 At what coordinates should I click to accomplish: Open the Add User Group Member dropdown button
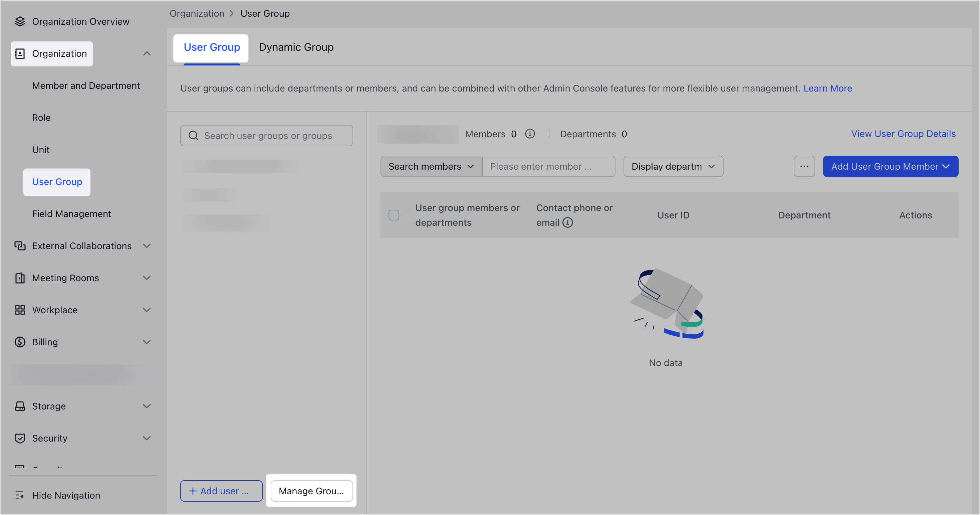[890, 166]
